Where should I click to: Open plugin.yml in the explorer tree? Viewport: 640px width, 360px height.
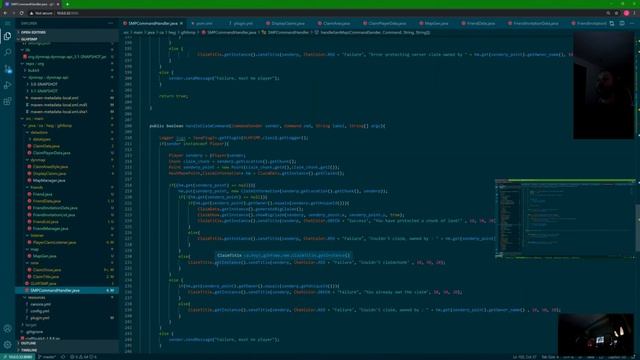coord(67,318)
